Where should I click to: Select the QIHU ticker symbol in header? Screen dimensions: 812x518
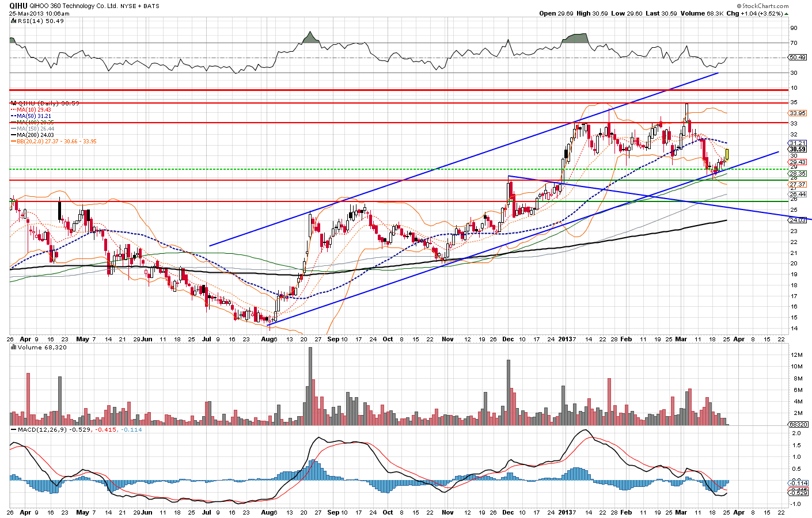coord(18,6)
